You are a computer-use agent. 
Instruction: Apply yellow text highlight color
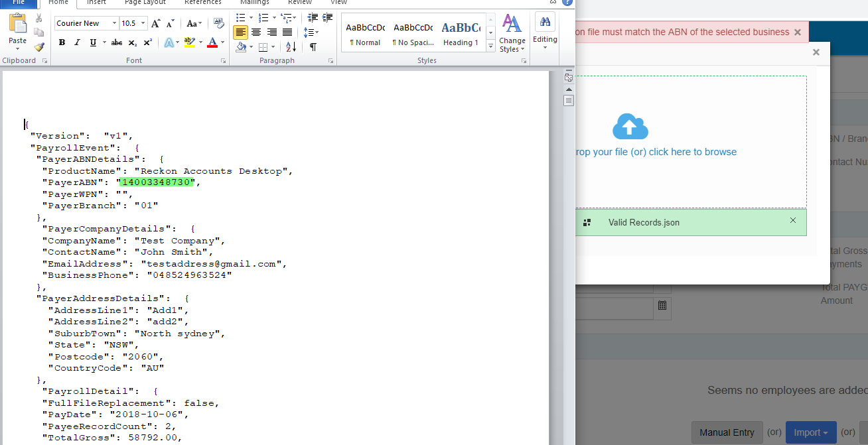pos(189,42)
